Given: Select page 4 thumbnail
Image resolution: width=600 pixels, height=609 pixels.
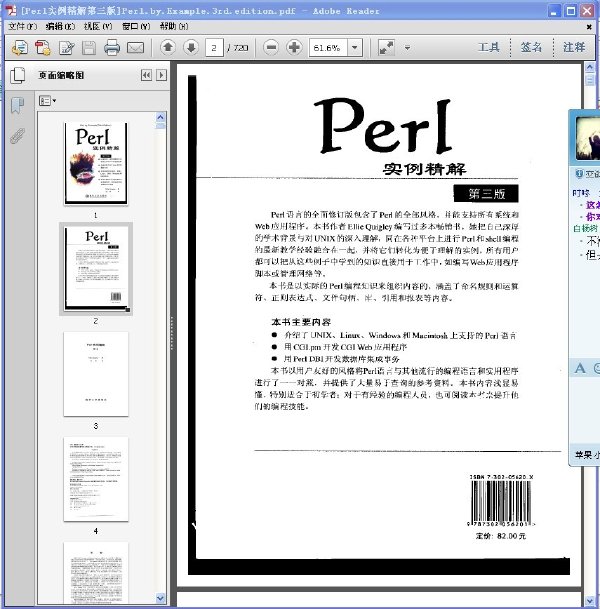Looking at the screenshot, I should (x=96, y=479).
